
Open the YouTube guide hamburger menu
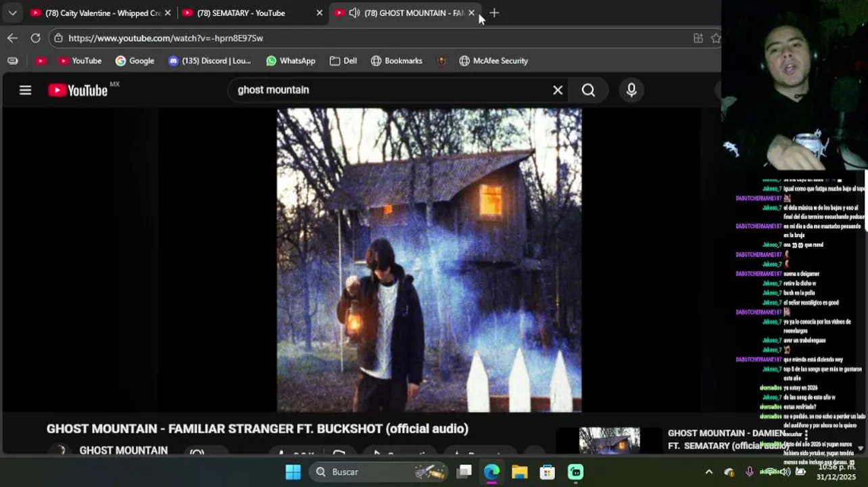coord(25,90)
